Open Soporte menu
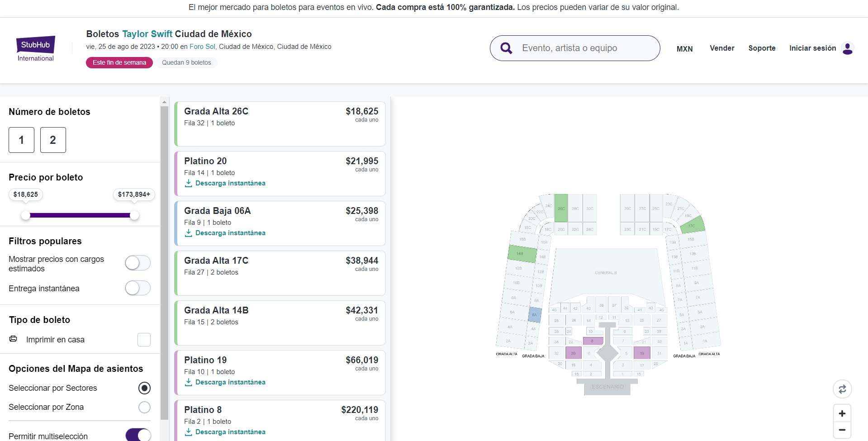 (762, 48)
